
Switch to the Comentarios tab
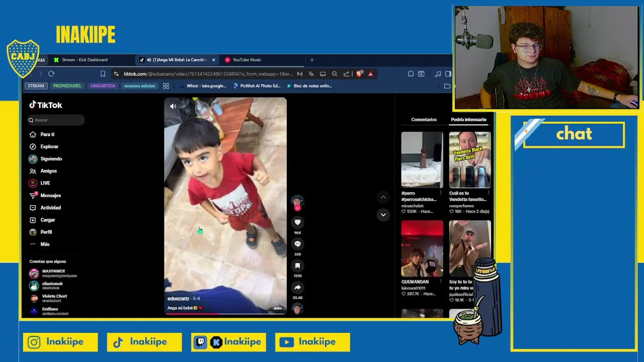coord(424,120)
